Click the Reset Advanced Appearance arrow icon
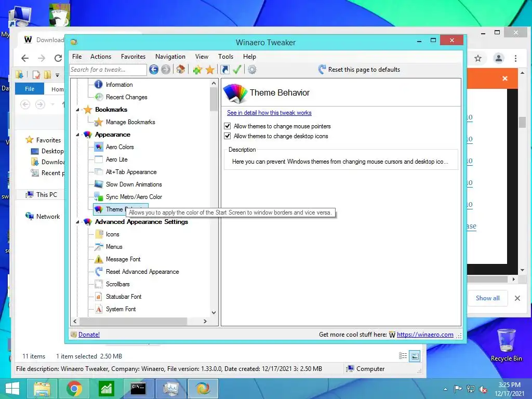532x399 pixels. click(x=99, y=271)
